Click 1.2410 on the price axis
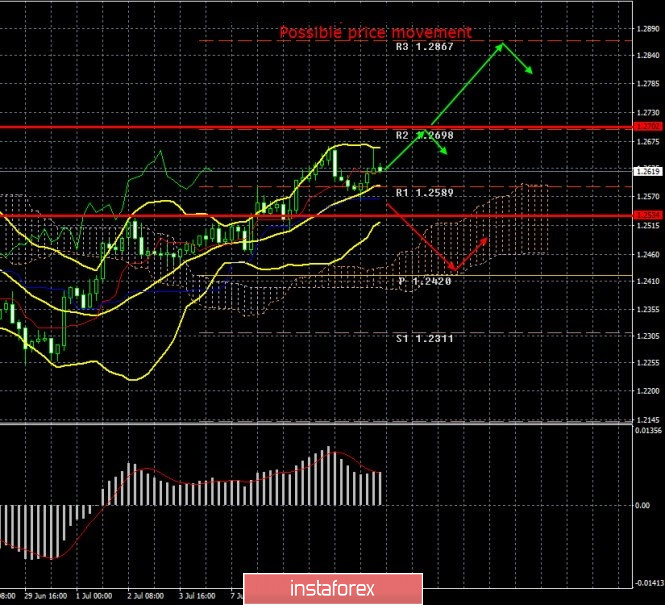 648,281
